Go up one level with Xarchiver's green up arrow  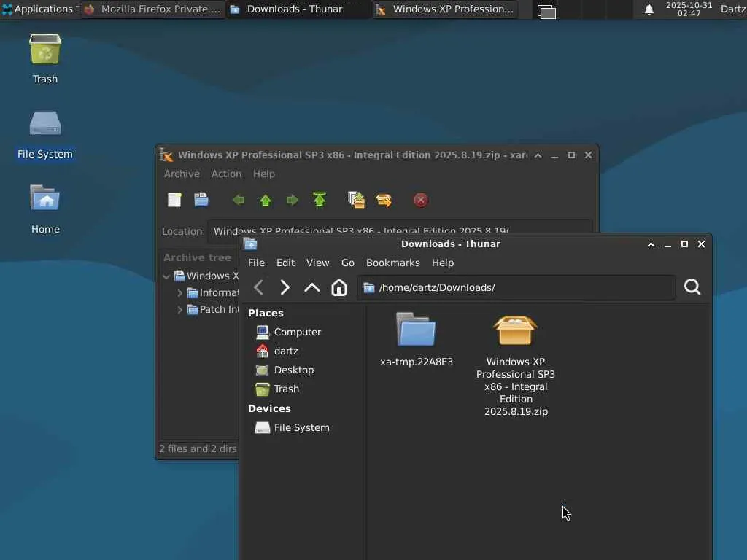(x=266, y=200)
